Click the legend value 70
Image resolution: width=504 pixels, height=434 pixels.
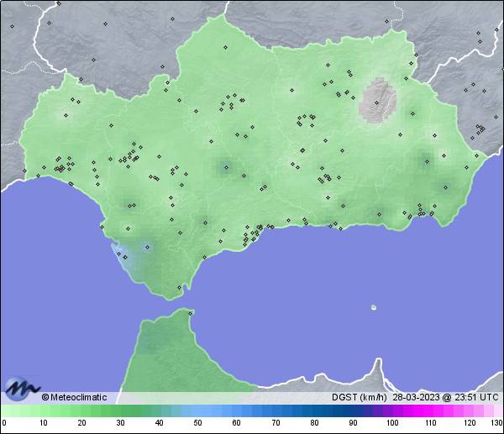(276, 423)
